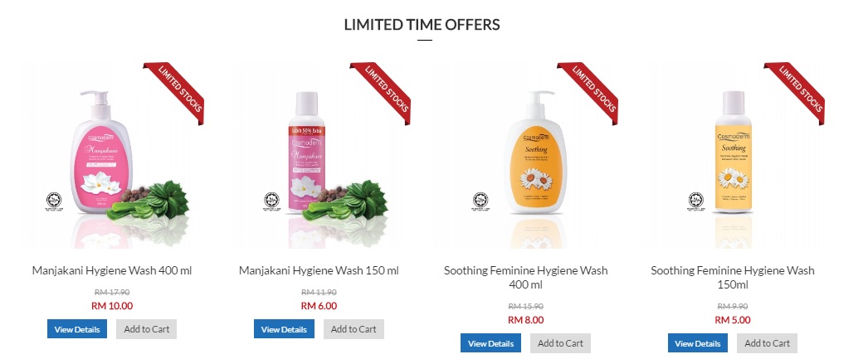Click halal logo on Manjakani 400 ml image
This screenshot has height=364, width=868.
[x=54, y=202]
